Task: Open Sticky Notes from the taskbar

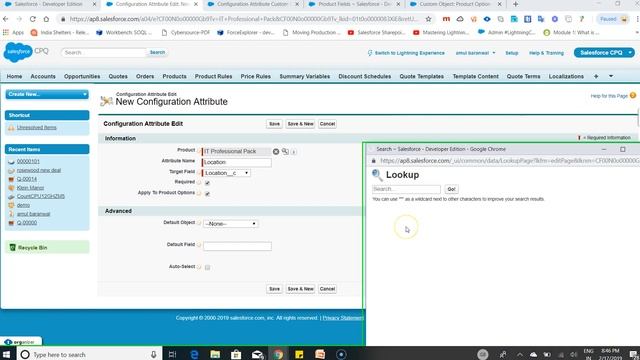Action: [x=299, y=354]
